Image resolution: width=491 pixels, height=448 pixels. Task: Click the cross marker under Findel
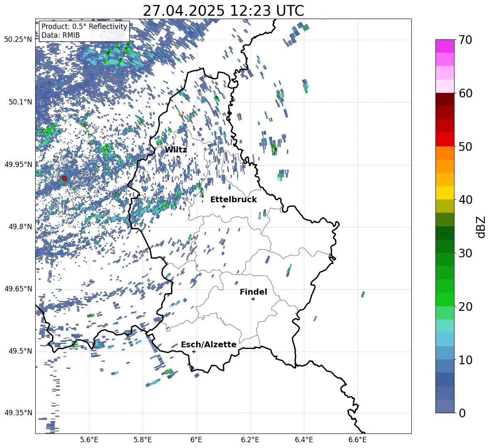[x=253, y=299]
